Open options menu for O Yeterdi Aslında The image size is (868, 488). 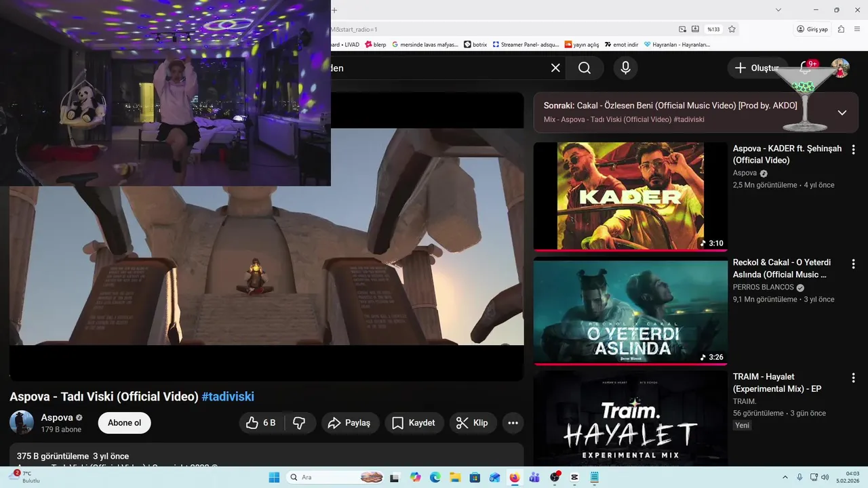853,264
